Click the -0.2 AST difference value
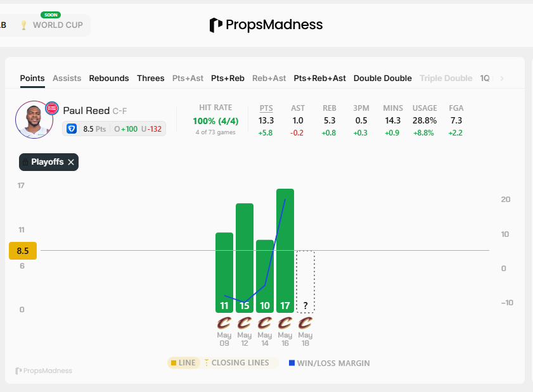This screenshot has height=392, width=533. tap(297, 133)
